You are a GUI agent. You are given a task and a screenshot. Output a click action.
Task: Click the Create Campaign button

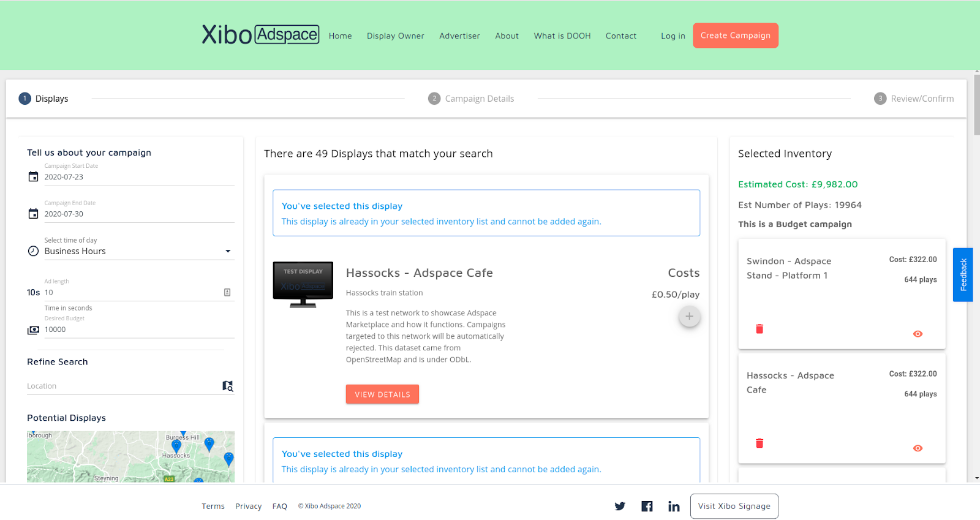[x=736, y=36]
